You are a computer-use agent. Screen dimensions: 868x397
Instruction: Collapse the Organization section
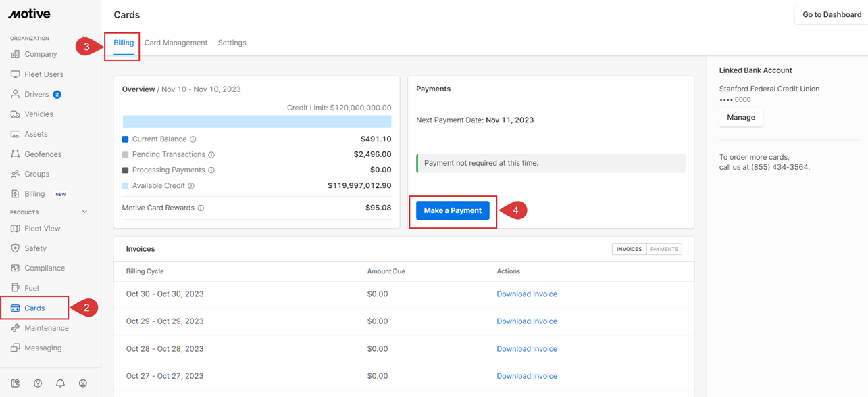pyautogui.click(x=85, y=39)
